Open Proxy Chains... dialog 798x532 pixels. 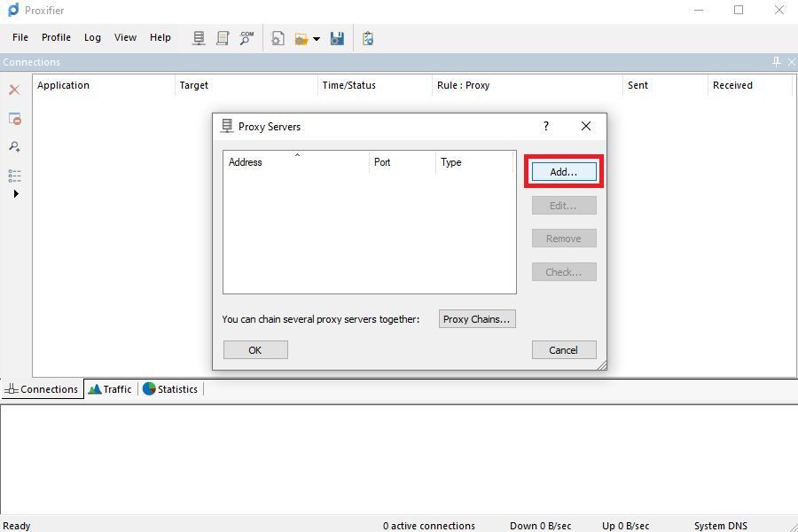477,319
